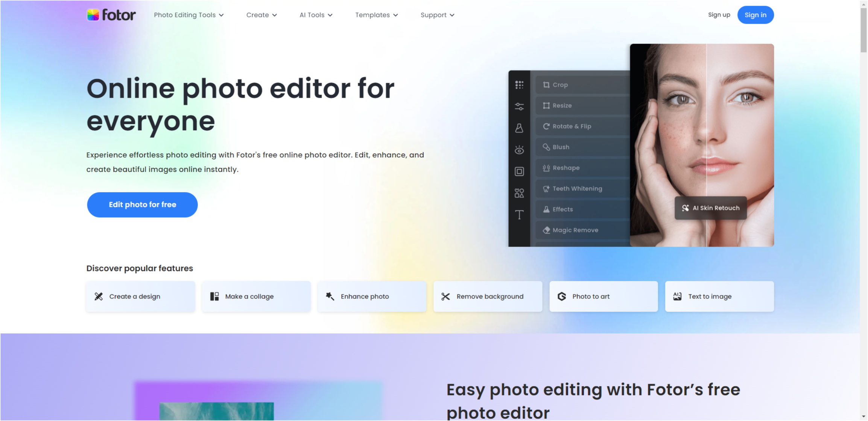Click the Remove background feature
The image size is (868, 421).
(487, 297)
